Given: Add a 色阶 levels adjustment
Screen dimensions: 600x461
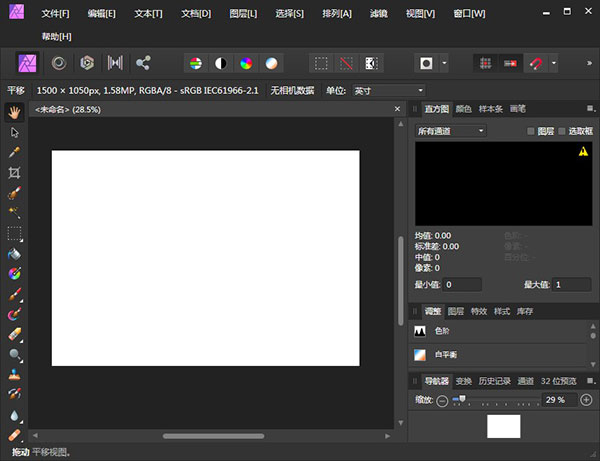Looking at the screenshot, I should pos(499,331).
